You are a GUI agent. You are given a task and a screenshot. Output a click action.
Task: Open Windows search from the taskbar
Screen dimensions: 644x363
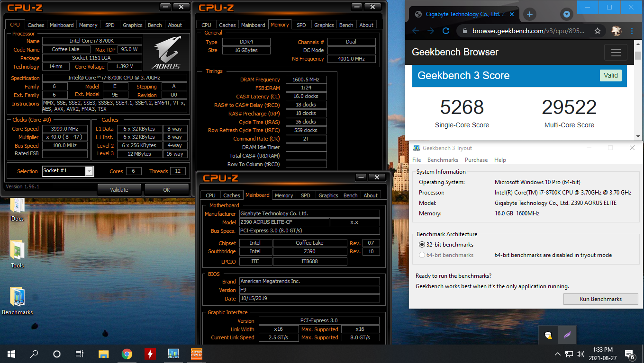[x=34, y=354]
